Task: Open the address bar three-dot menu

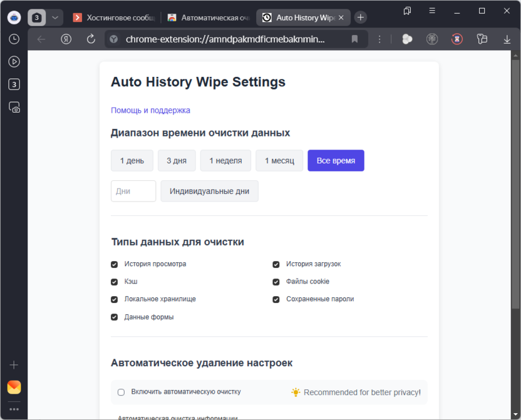Action: pyautogui.click(x=379, y=39)
